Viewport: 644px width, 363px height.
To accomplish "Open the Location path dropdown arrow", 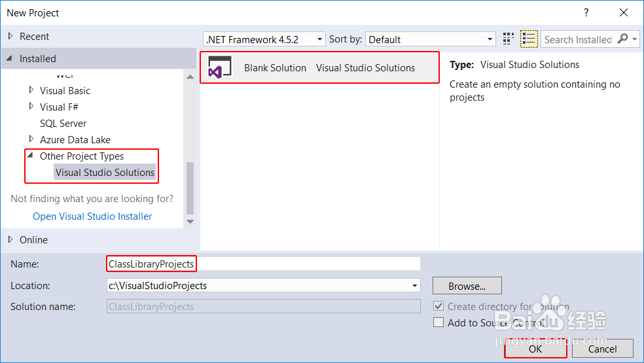I will coord(414,286).
